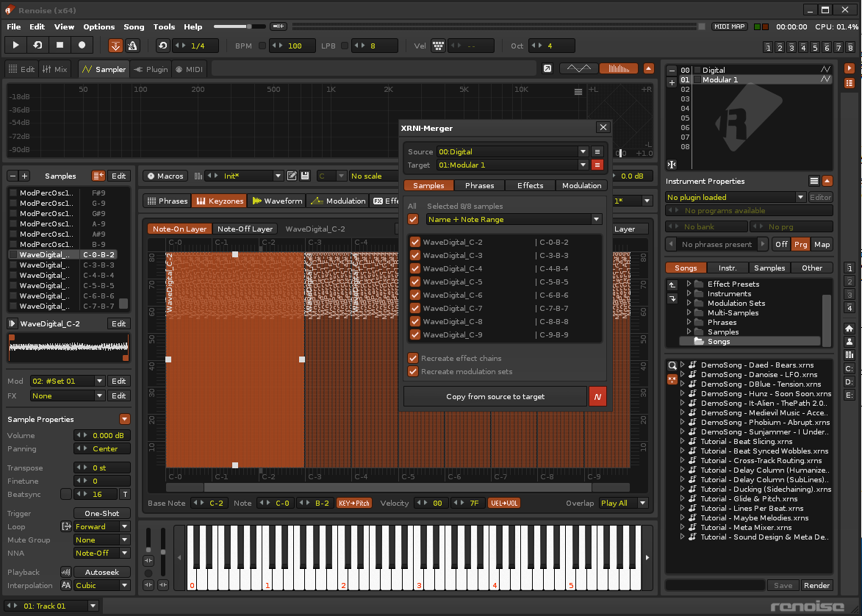This screenshot has height=616, width=862.
Task: Click the parent directory up-arrow icon
Action: click(x=672, y=285)
